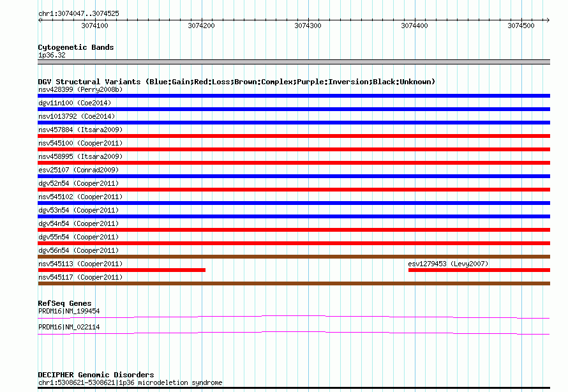The image size is (568, 392).
Task: Select the blue bar under dgv53n54
Action: click(294, 216)
